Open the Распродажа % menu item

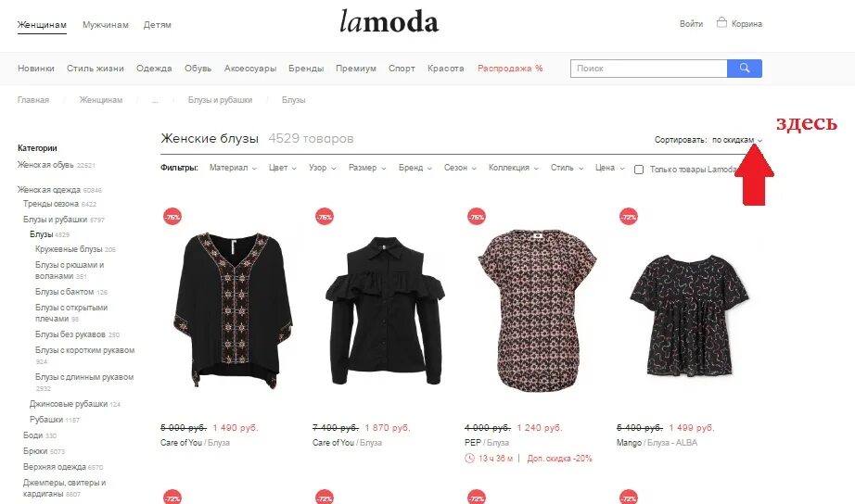(x=510, y=69)
